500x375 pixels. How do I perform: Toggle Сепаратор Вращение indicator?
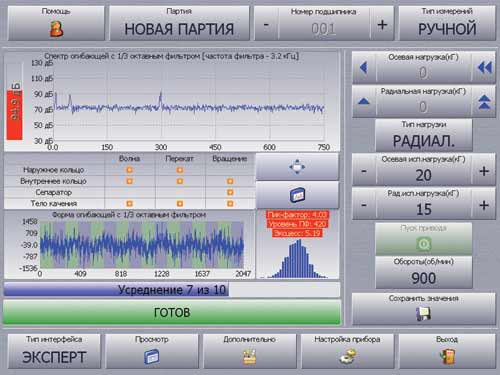pyautogui.click(x=230, y=192)
